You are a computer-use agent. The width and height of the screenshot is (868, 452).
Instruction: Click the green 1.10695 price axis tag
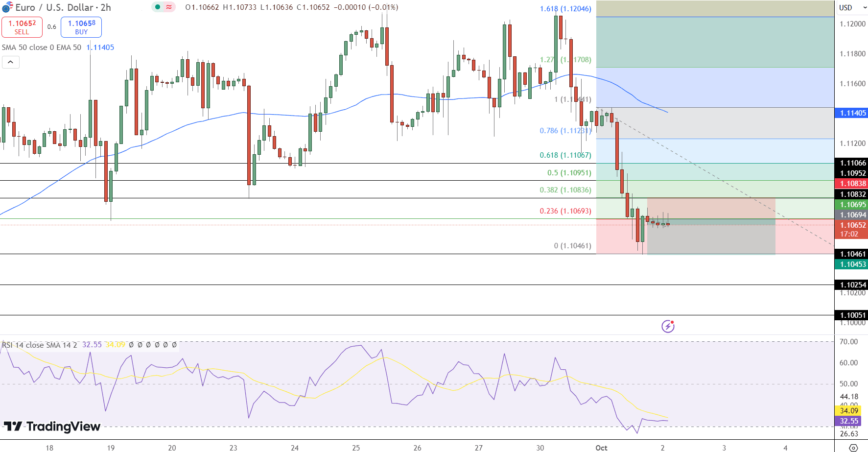851,205
